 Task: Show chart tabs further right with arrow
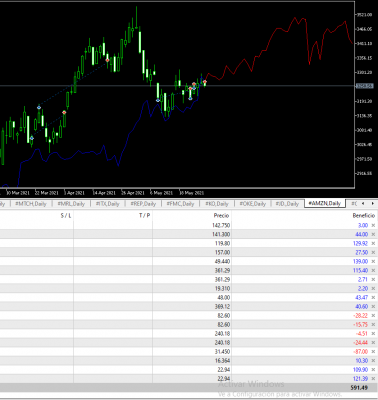372,203
